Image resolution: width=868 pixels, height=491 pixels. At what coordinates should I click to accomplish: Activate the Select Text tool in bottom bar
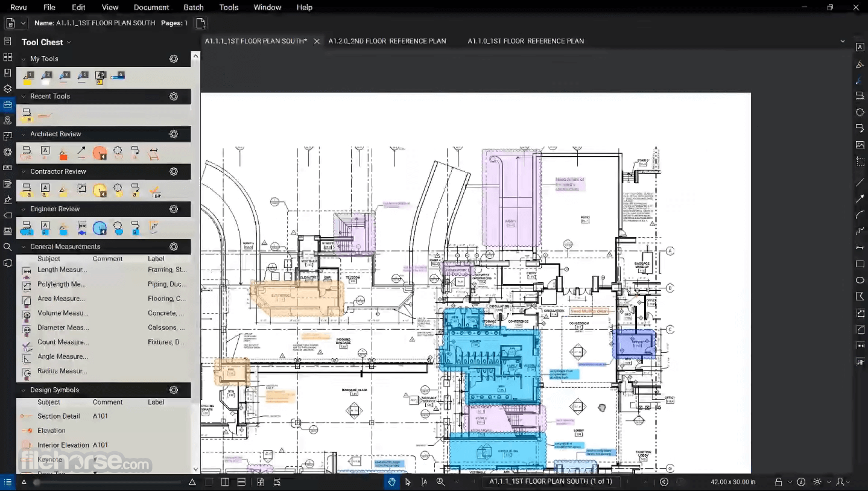424,481
